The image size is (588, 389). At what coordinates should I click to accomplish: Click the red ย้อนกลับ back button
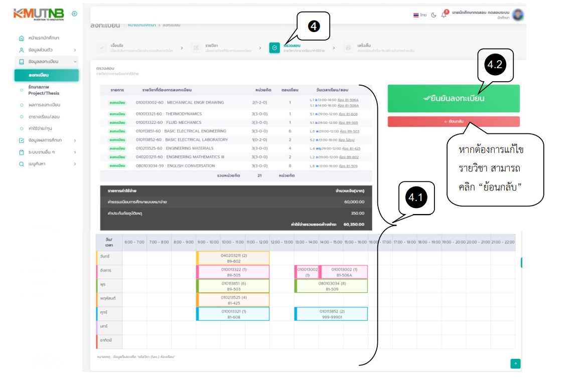pyautogui.click(x=454, y=121)
